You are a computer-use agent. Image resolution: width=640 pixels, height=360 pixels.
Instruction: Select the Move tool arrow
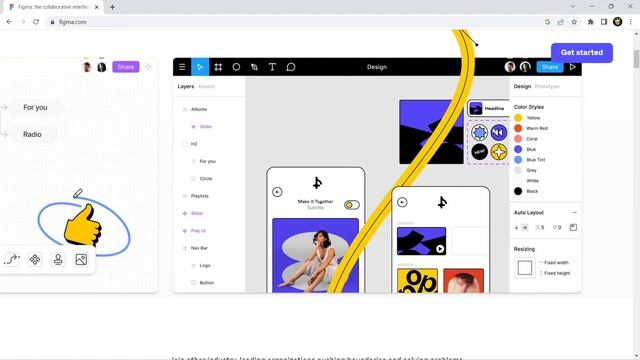pyautogui.click(x=200, y=67)
